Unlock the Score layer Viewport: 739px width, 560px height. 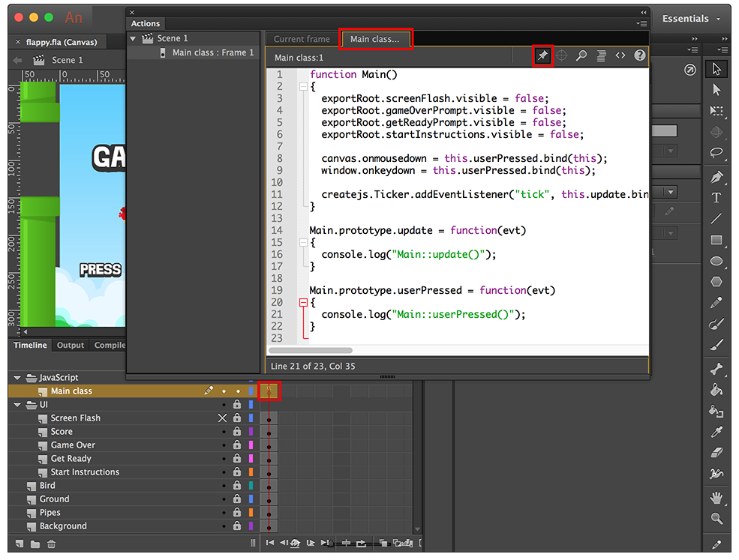pos(237,432)
